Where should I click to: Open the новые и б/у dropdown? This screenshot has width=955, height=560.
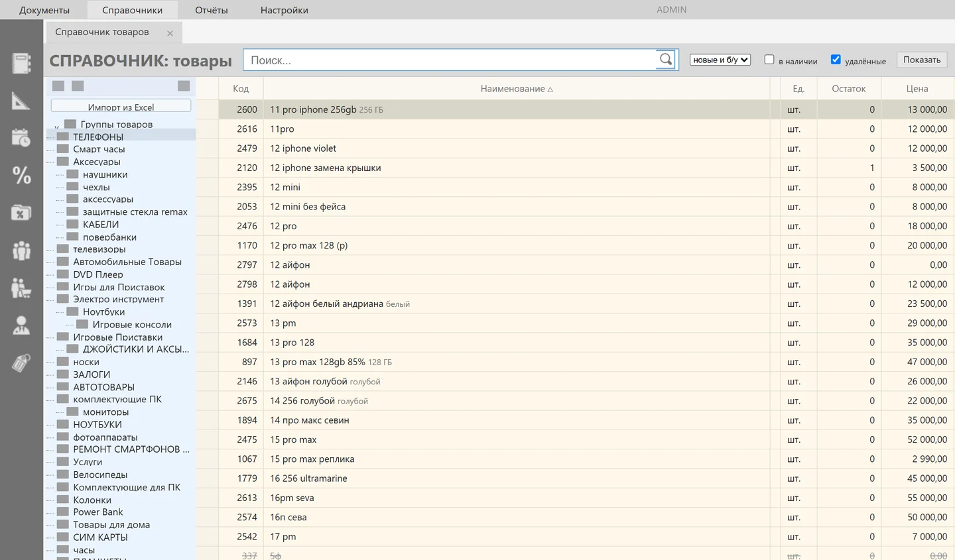click(x=720, y=60)
